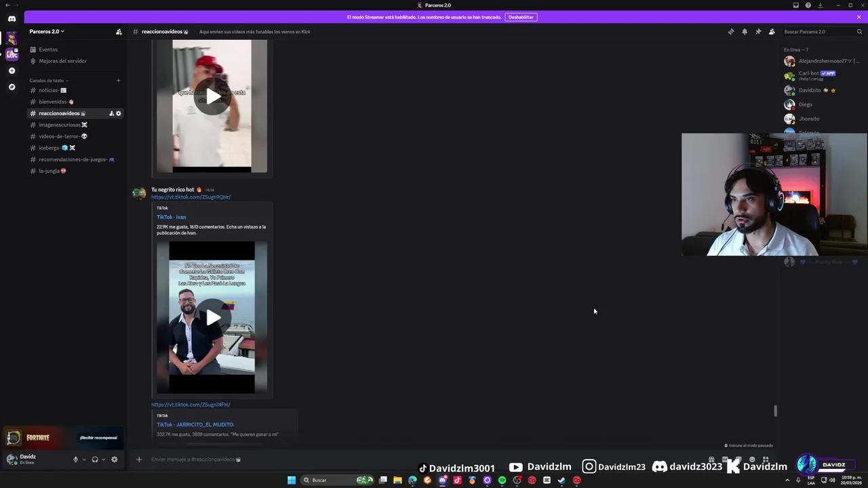Open member Diego in the list

tap(823, 104)
